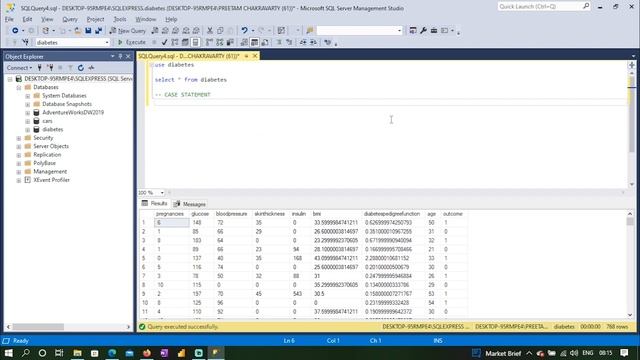The image size is (640, 360).
Task: Click Display Estimated Execution Plan icon
Action: pos(175,42)
